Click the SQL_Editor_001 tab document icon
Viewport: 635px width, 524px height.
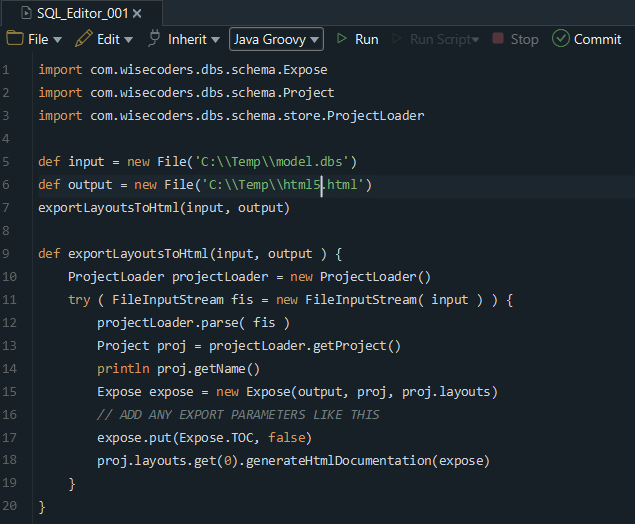(26, 13)
